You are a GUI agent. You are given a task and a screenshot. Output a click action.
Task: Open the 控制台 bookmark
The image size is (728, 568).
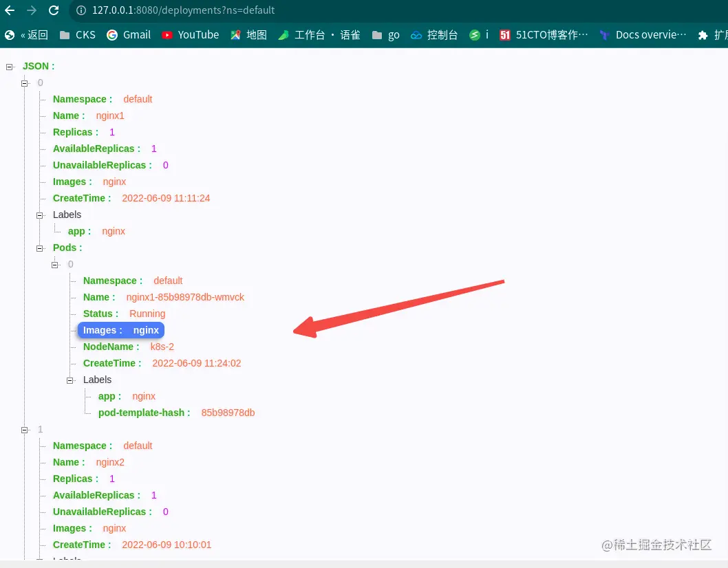tap(434, 35)
